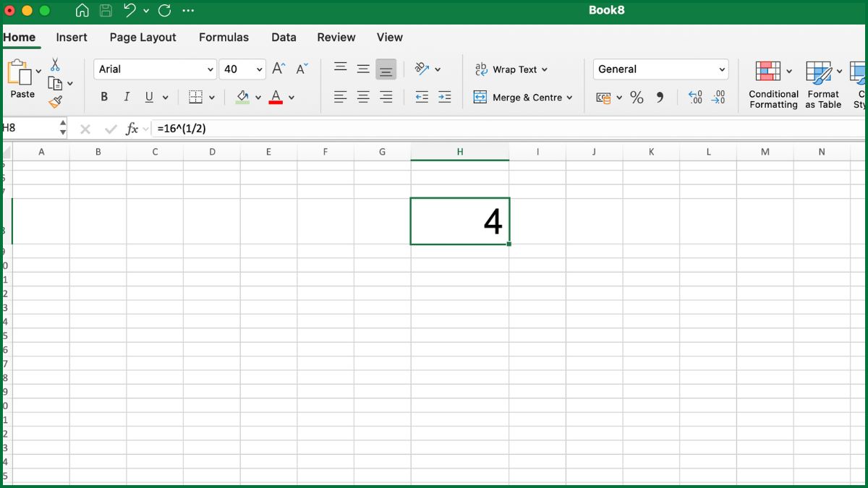Click the Merge & Centre button

tap(522, 98)
